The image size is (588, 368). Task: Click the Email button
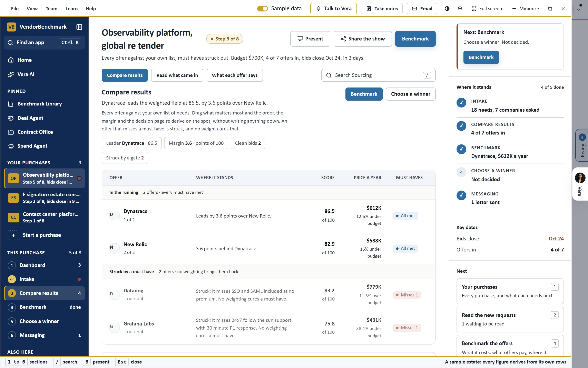pos(422,9)
